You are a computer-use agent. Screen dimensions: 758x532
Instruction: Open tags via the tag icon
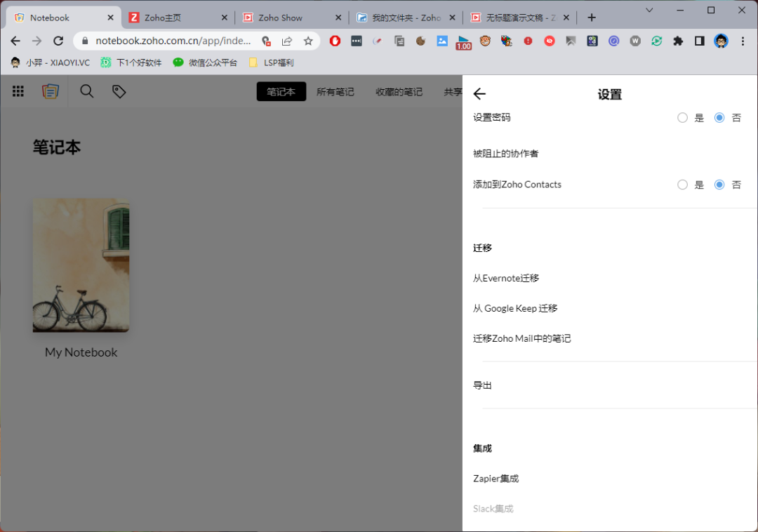(119, 91)
